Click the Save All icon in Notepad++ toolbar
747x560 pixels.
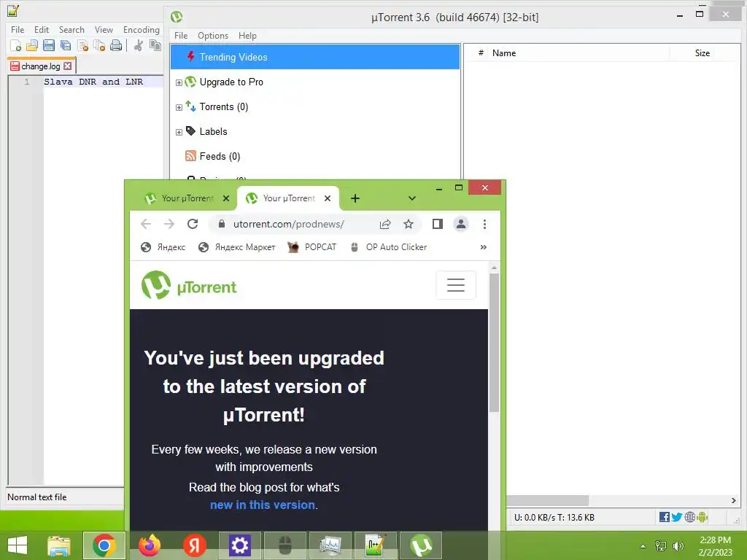(65, 45)
